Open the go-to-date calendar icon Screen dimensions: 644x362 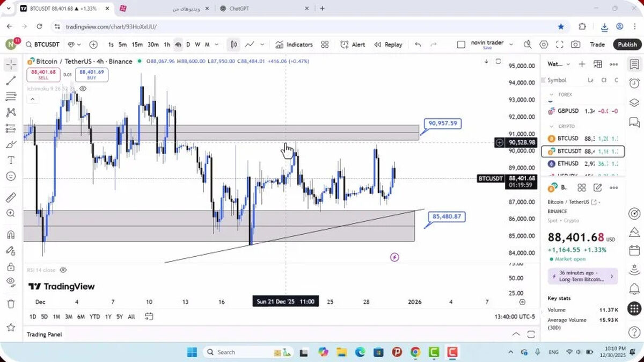pyautogui.click(x=149, y=316)
